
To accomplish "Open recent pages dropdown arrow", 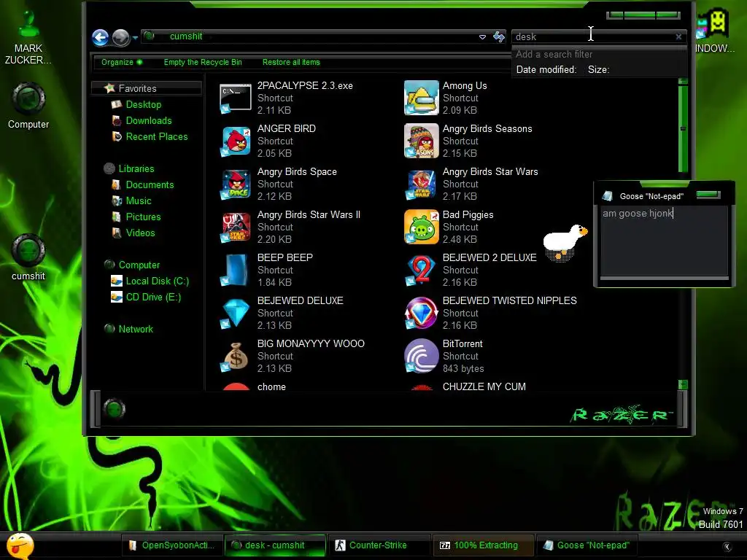I will [x=135, y=38].
